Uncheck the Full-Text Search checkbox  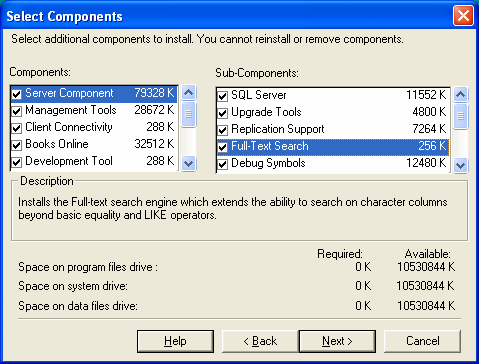(222, 147)
